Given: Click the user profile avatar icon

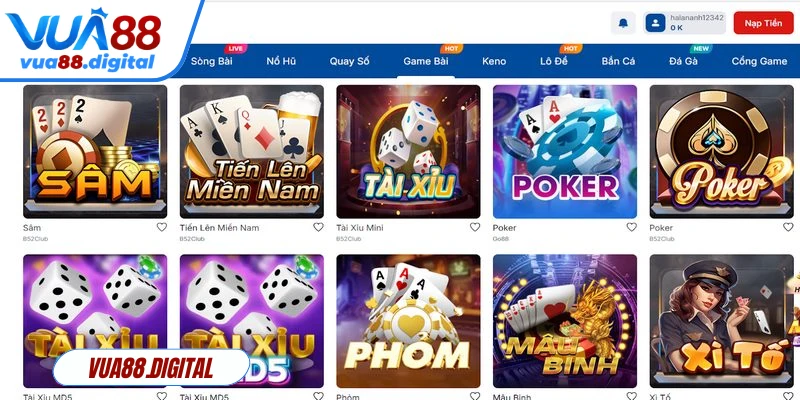Looking at the screenshot, I should click(655, 23).
